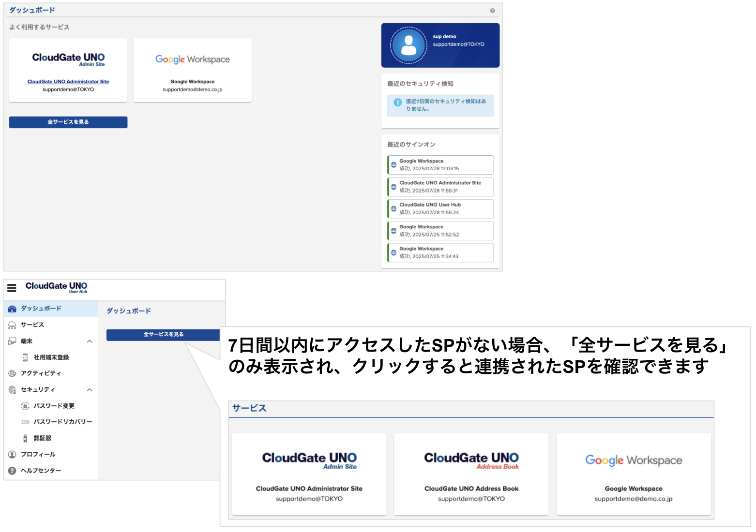Click the 直近7日間のセキュリティ検知 notice
756x532 pixels.
[x=440, y=105]
